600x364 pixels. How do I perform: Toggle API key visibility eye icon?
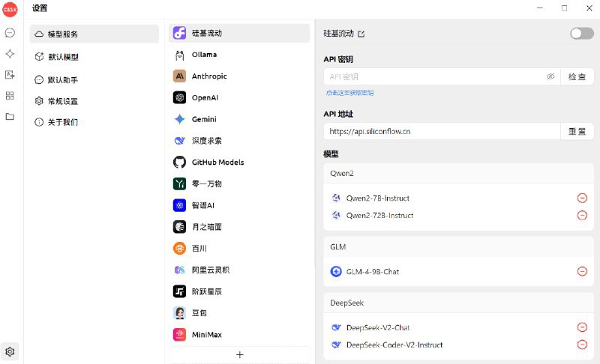click(550, 76)
